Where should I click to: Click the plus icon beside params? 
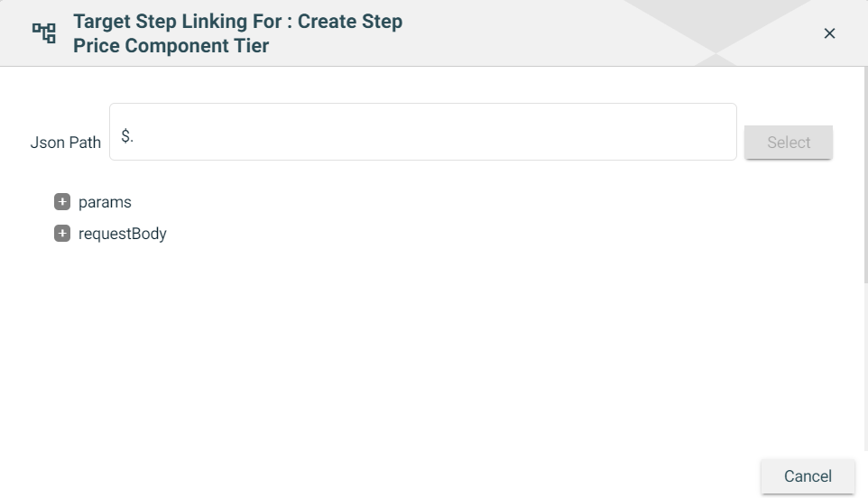(62, 202)
